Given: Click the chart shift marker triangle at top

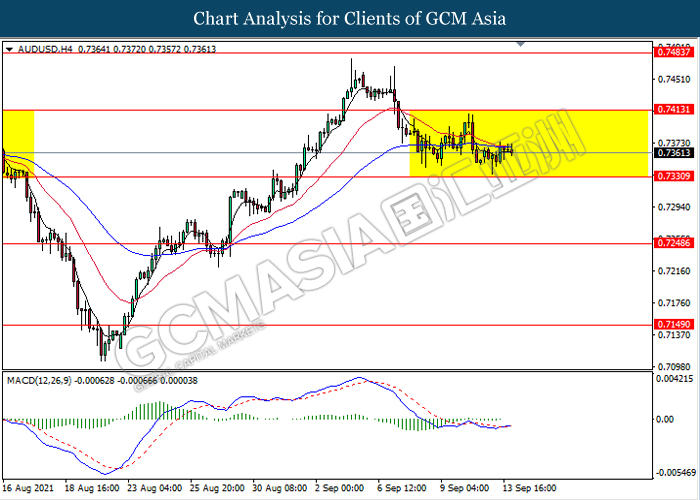Looking at the screenshot, I should coord(521,44).
